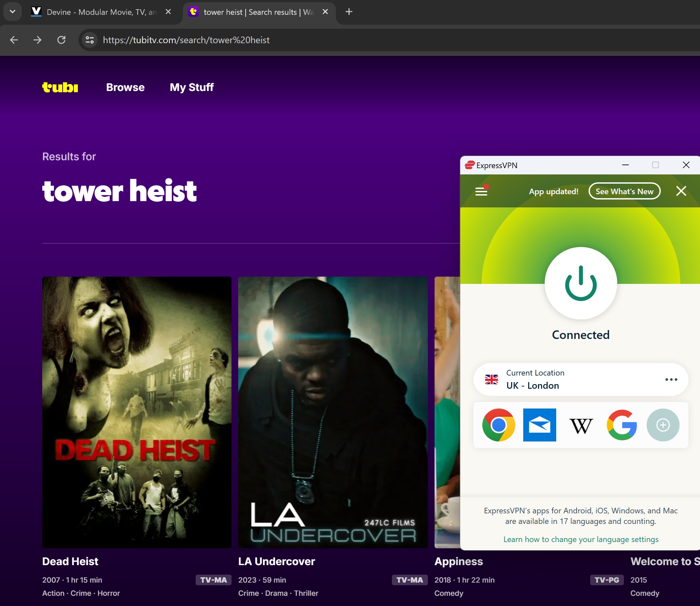Open the Dead Heist movie poster
Image resolution: width=700 pixels, height=606 pixels.
pos(137,412)
